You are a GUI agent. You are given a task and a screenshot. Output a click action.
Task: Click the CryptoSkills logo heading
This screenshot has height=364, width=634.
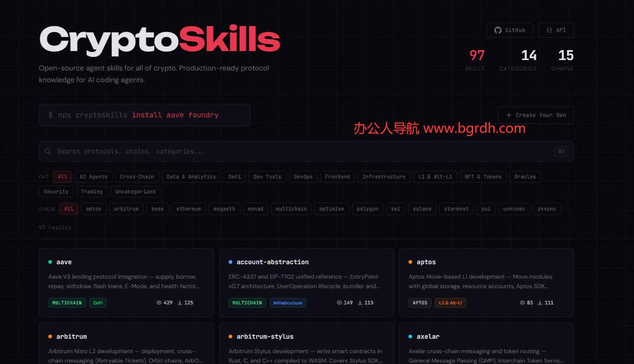click(x=160, y=41)
